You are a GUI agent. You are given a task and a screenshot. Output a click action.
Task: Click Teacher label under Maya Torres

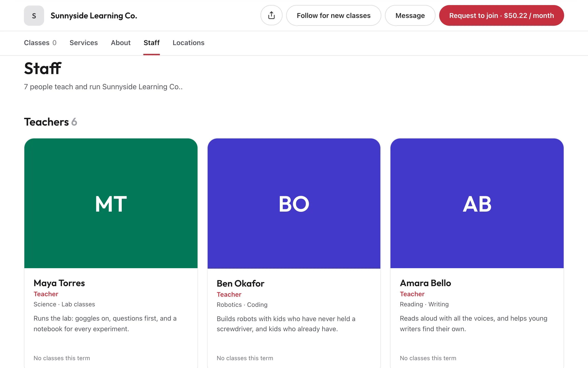(46, 294)
